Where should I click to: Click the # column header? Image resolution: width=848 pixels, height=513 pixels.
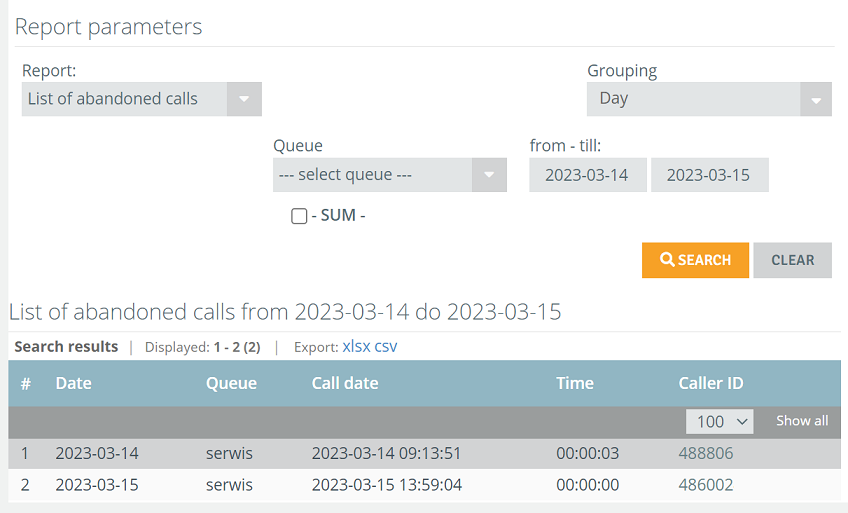tap(25, 384)
